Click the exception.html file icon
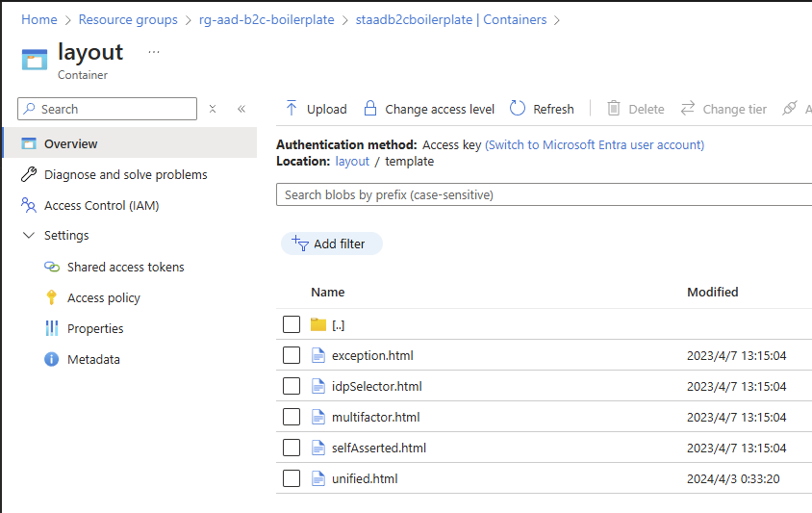Image resolution: width=812 pixels, height=513 pixels. coord(317,355)
